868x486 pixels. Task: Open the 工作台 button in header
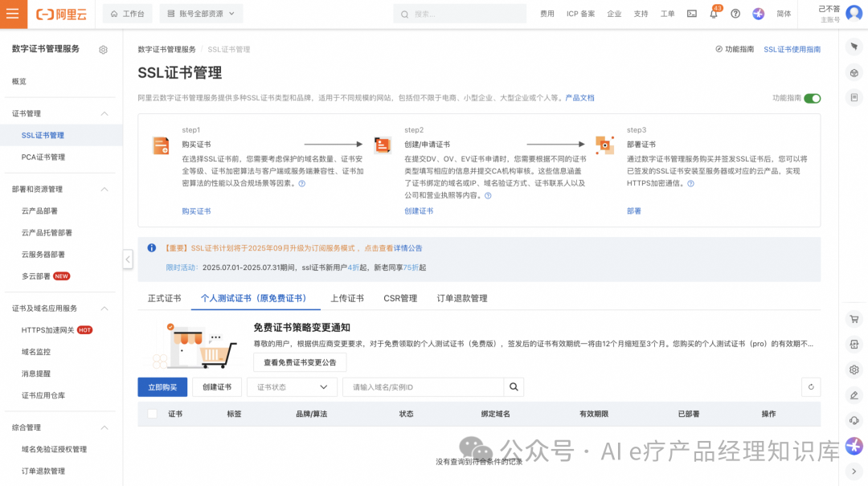tap(128, 14)
